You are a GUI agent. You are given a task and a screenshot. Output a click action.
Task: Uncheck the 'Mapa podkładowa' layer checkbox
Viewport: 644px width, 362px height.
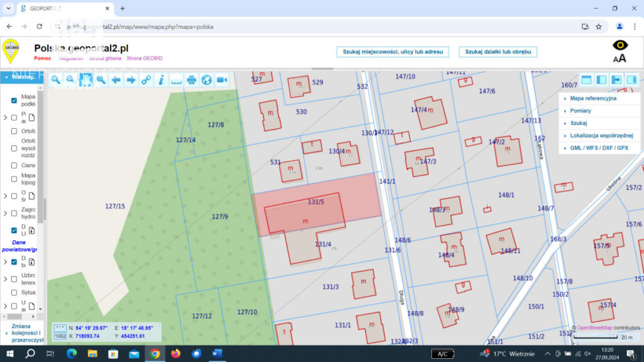coord(14,101)
